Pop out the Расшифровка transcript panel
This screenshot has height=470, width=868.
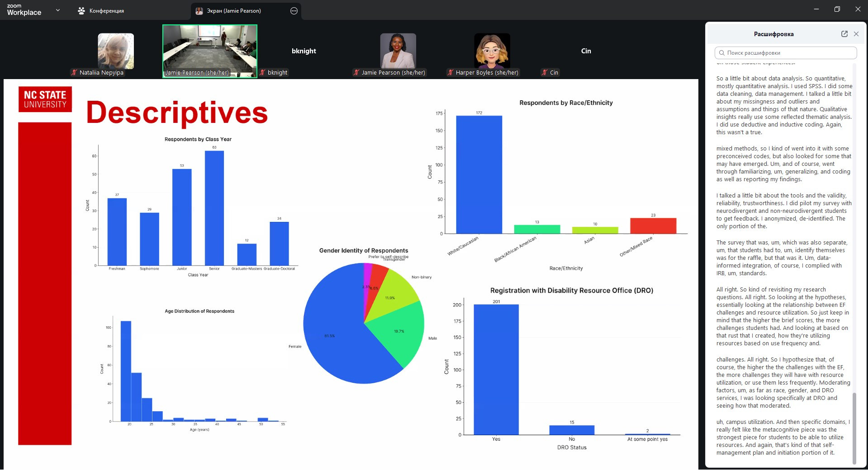844,34
